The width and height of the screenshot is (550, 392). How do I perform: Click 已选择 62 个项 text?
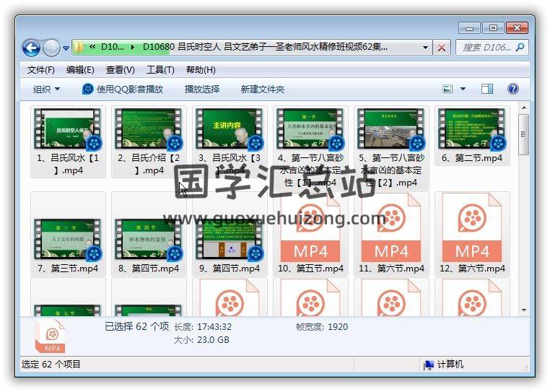tap(137, 327)
